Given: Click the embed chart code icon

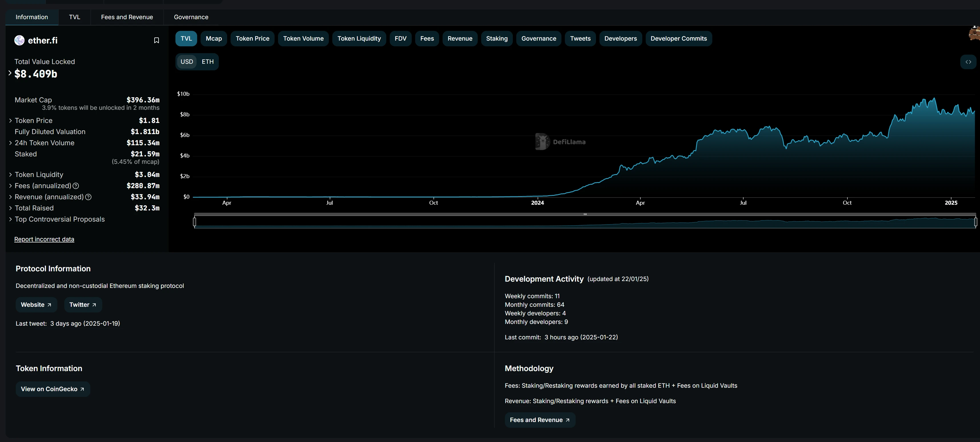Looking at the screenshot, I should pos(968,62).
